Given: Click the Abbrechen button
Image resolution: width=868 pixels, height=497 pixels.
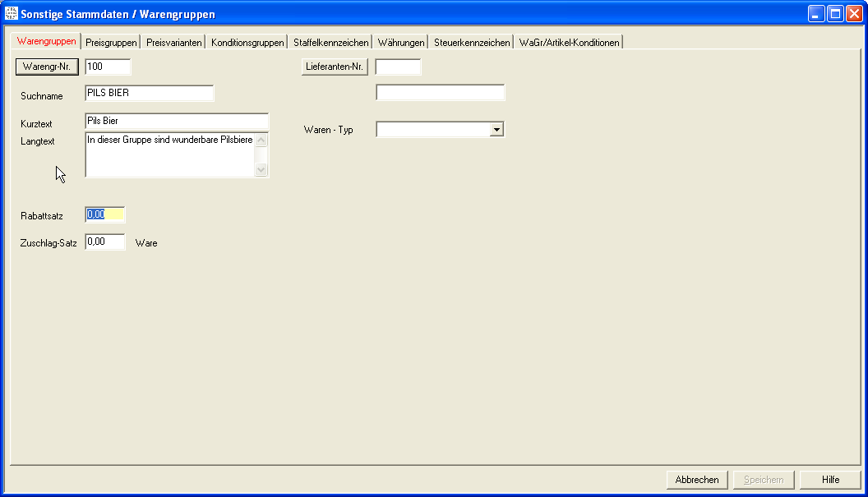Looking at the screenshot, I should click(697, 480).
